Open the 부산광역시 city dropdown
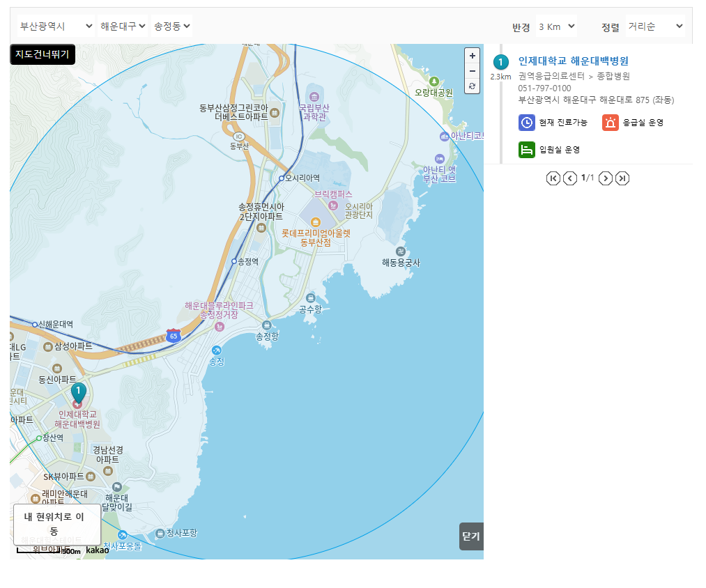This screenshot has width=706, height=588. click(x=54, y=24)
